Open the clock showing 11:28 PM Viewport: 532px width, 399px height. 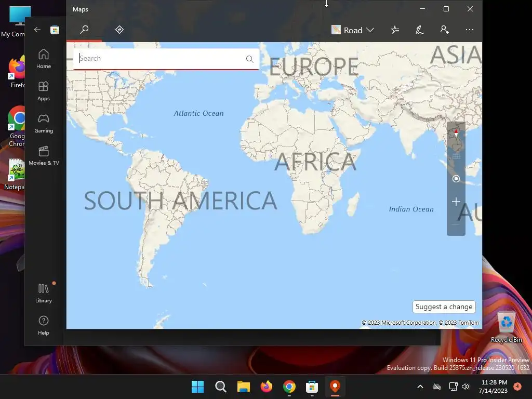click(x=494, y=387)
